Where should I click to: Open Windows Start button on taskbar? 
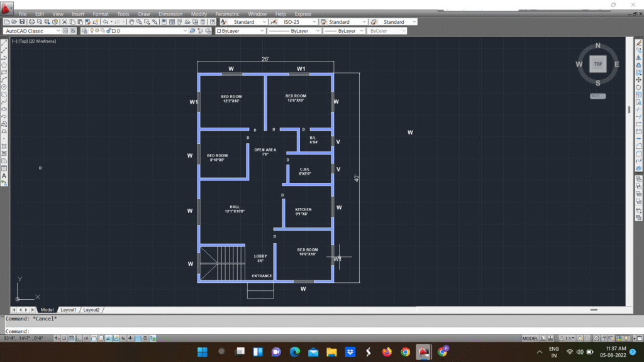pyautogui.click(x=203, y=352)
